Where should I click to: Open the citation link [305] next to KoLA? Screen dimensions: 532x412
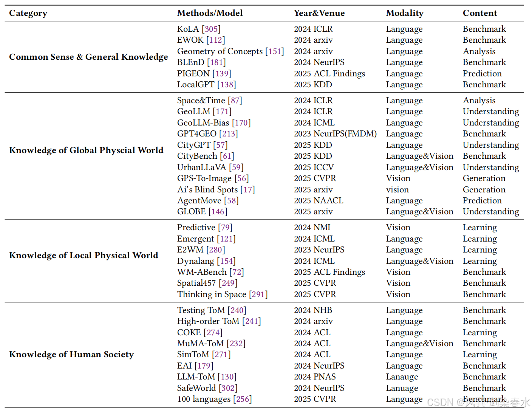[211, 29]
